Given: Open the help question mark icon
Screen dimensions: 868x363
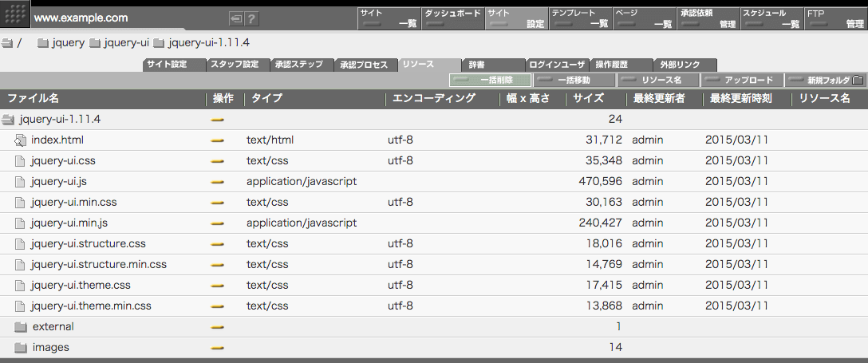Looking at the screenshot, I should (251, 18).
